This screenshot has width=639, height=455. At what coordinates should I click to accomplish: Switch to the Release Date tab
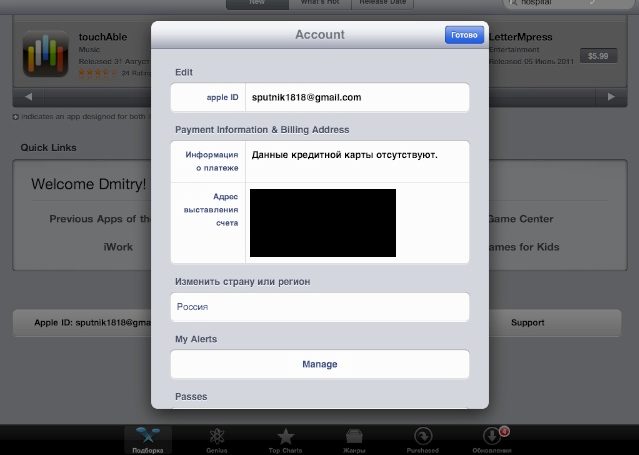[383, 5]
